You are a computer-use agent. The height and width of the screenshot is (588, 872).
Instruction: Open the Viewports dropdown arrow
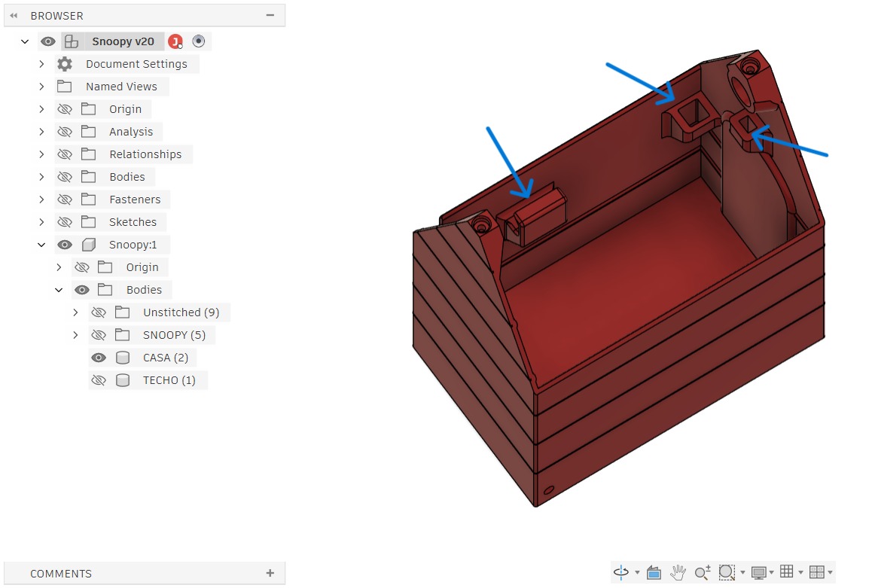click(830, 572)
